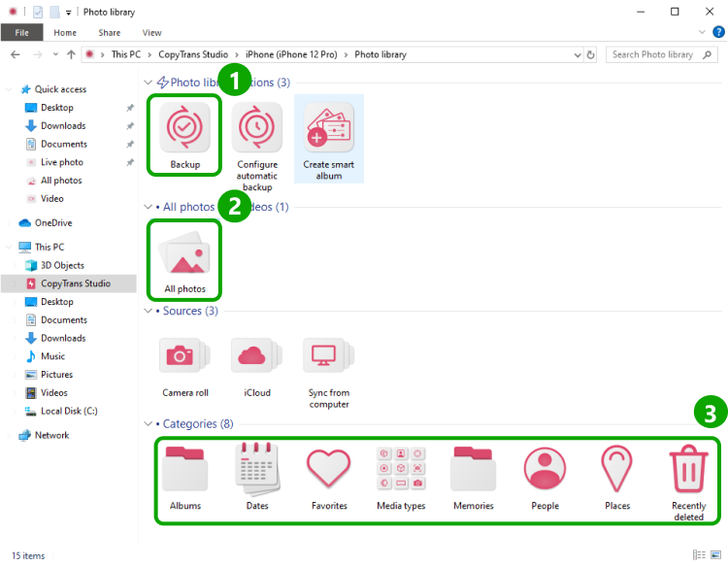The width and height of the screenshot is (728, 566).
Task: Select Local Disk (C:) in navigation pane
Action: [x=69, y=411]
